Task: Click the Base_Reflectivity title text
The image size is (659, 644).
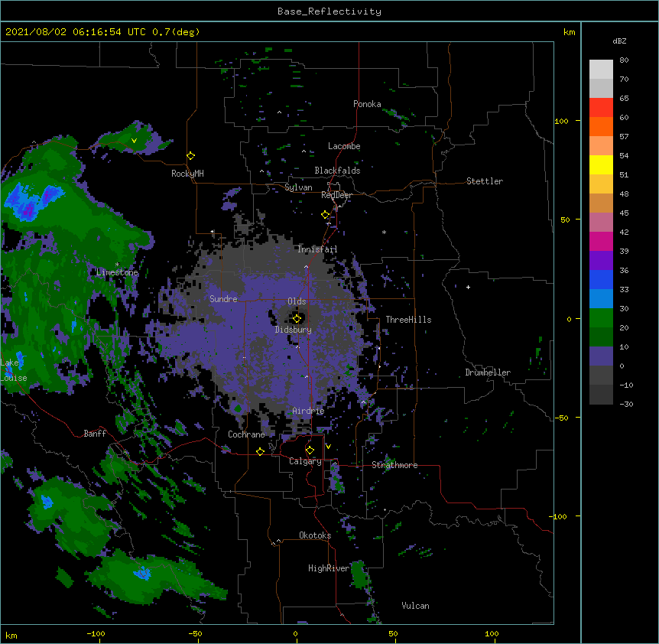Action: click(x=329, y=11)
